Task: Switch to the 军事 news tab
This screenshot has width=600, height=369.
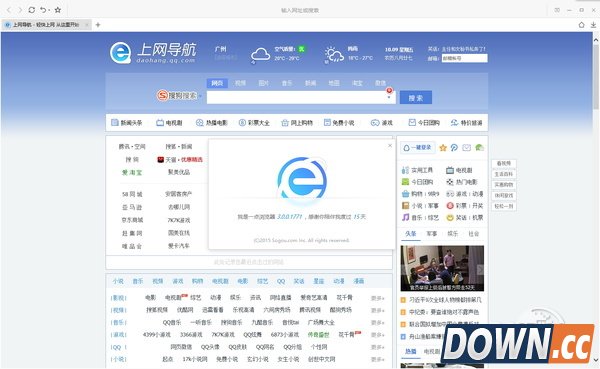Action: pyautogui.click(x=432, y=233)
